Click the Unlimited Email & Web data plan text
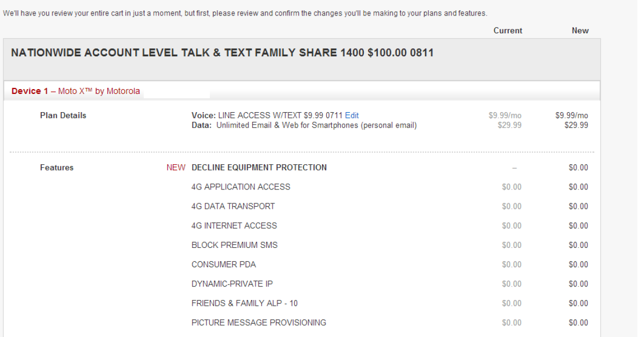The image size is (644, 337). [x=316, y=126]
